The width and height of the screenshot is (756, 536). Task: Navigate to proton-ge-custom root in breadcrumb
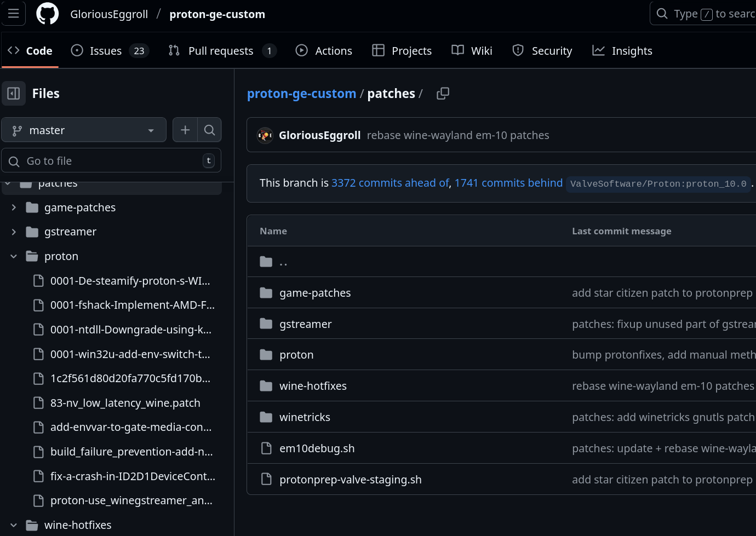pos(301,94)
